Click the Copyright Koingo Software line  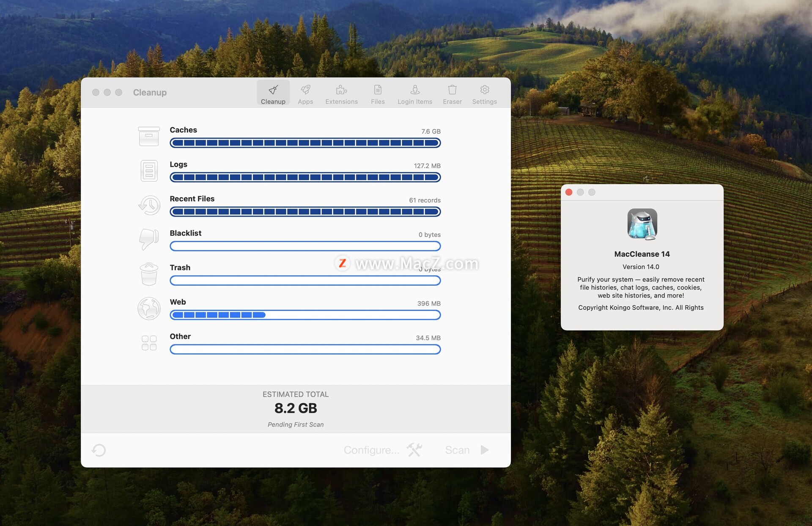pyautogui.click(x=641, y=308)
